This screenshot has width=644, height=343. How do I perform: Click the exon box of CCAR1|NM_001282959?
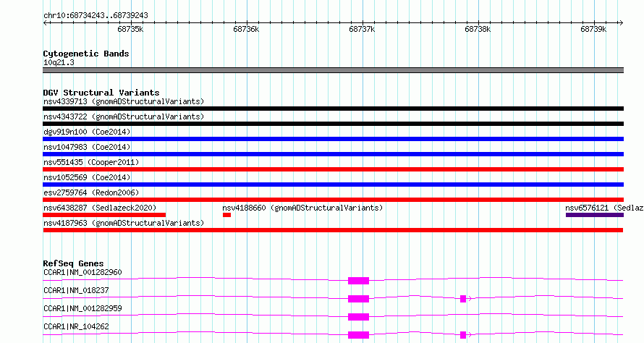pyautogui.click(x=359, y=317)
